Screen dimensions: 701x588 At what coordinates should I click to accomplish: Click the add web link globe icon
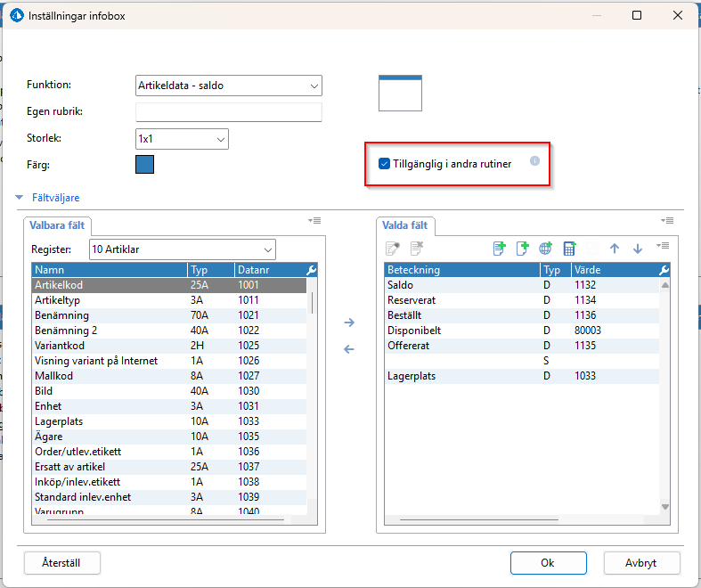click(x=546, y=249)
